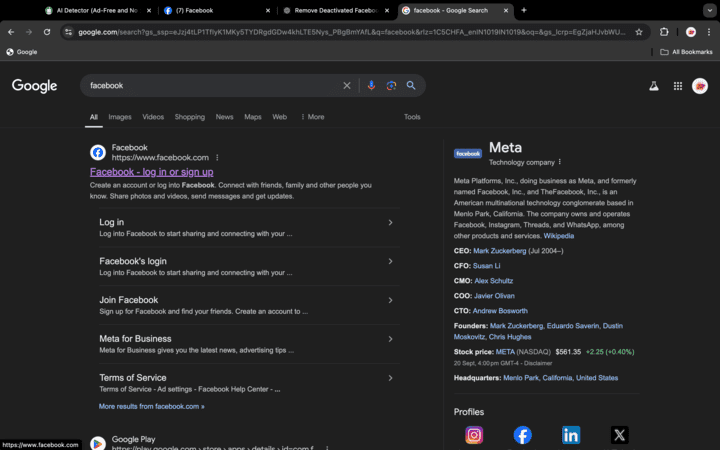Open the Wikipedia link in Meta panel
Image resolution: width=720 pixels, height=450 pixels.
559,236
